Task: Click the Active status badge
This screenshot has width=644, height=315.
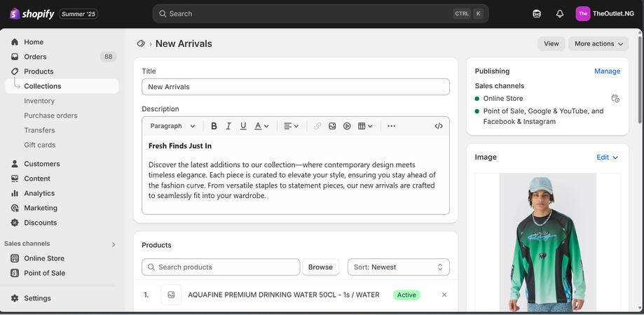Action: (x=406, y=295)
